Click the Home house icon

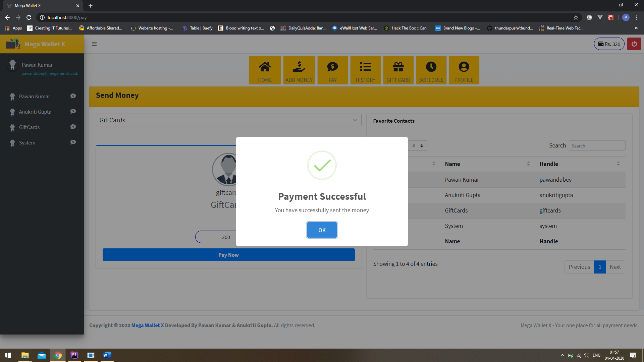click(265, 67)
